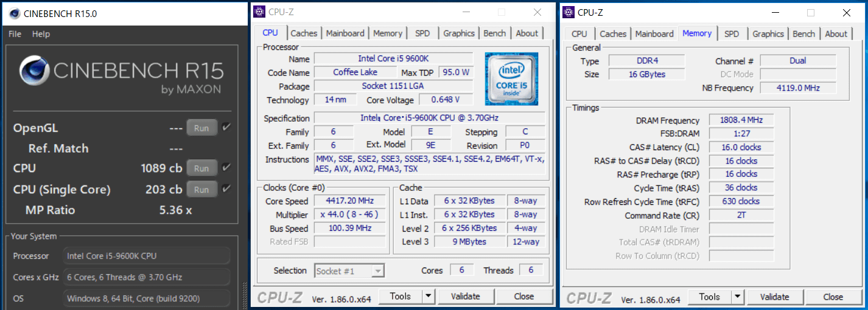Image resolution: width=868 pixels, height=310 pixels.
Task: Switch to Mainboard tab in the CPU tab window
Action: [345, 33]
